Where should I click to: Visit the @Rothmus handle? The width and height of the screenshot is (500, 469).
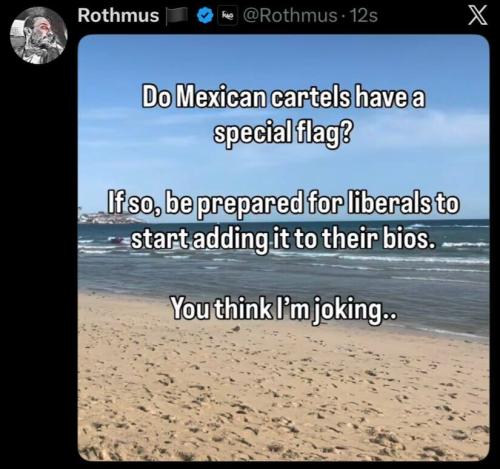(x=290, y=16)
